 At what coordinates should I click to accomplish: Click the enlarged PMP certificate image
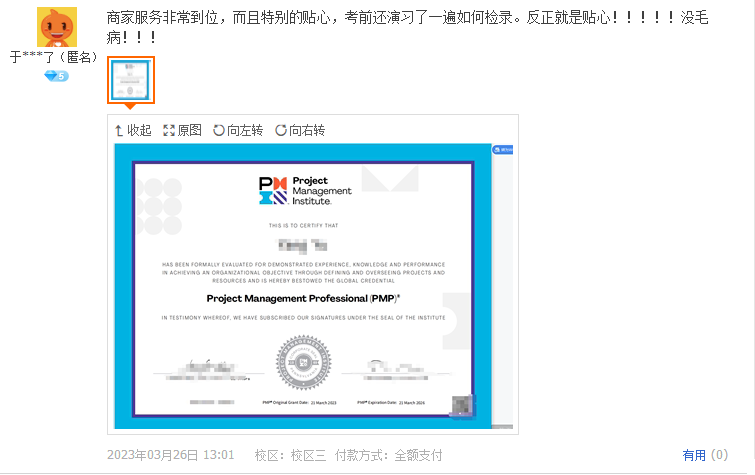tap(302, 285)
